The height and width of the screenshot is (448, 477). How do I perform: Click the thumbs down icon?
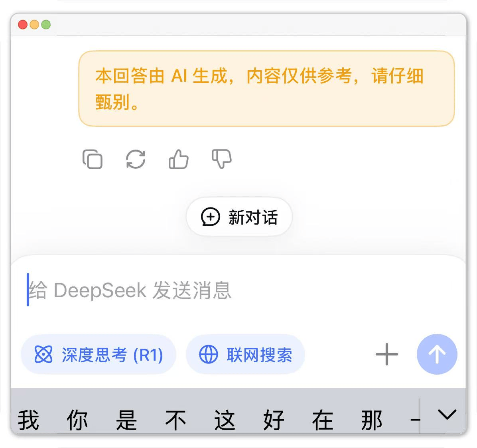(x=221, y=159)
